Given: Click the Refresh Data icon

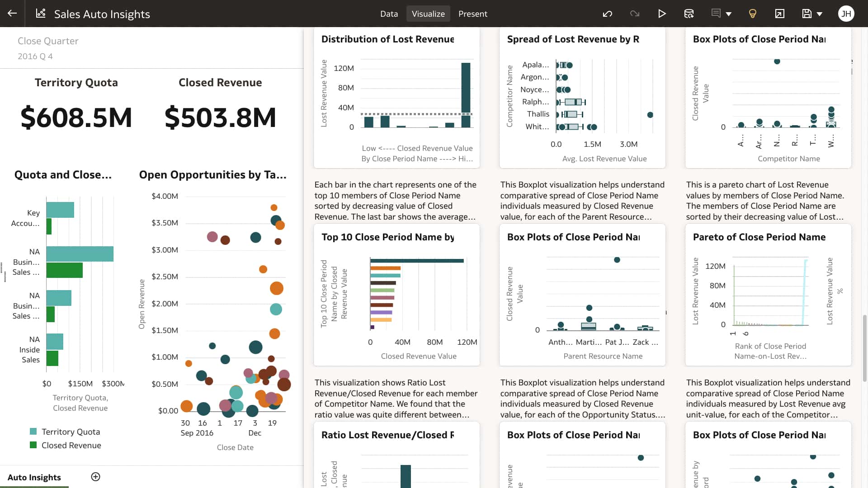Looking at the screenshot, I should tap(689, 14).
